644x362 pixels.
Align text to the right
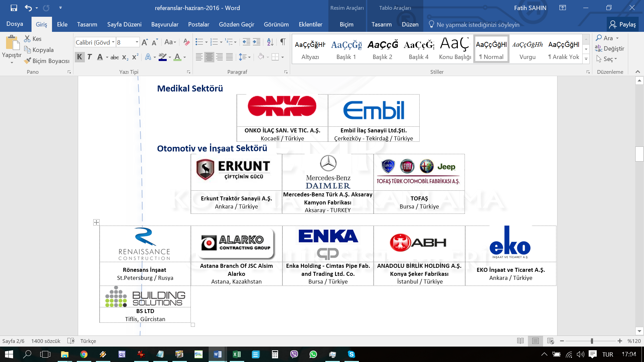click(219, 57)
